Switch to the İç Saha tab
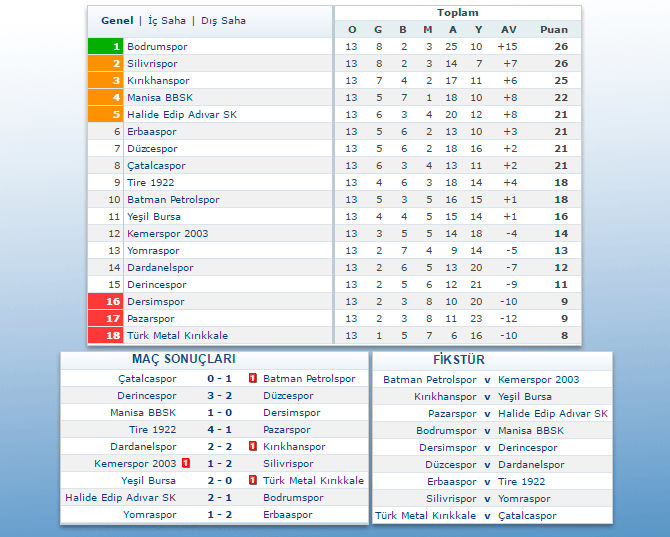The height and width of the screenshot is (537, 670). (166, 21)
